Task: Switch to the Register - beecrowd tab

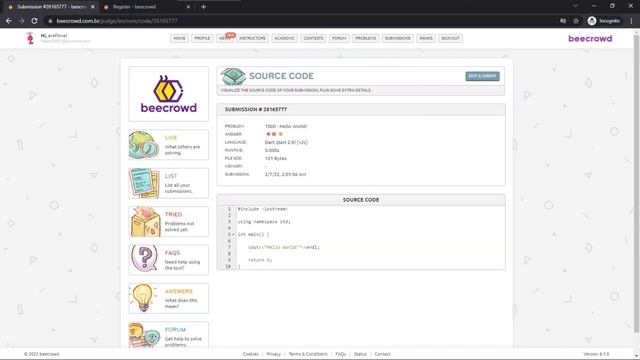Action: (143, 7)
